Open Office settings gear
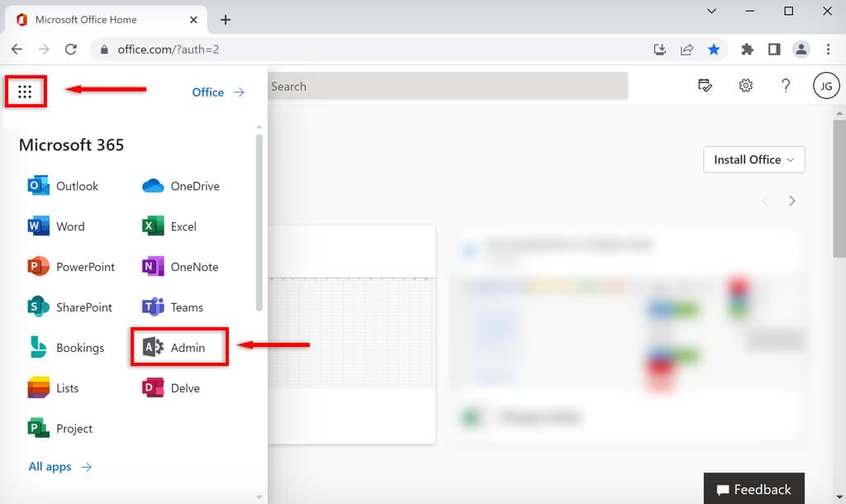The image size is (846, 504). 746,85
